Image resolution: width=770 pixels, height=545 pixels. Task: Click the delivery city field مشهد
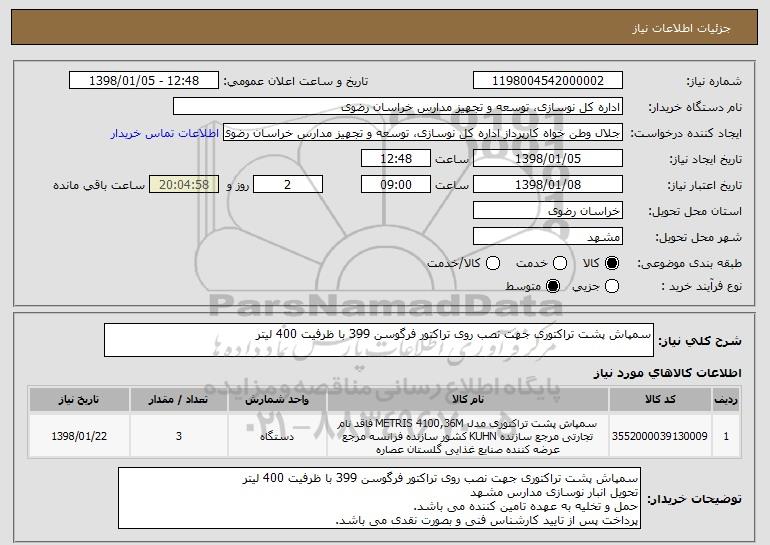coord(548,237)
